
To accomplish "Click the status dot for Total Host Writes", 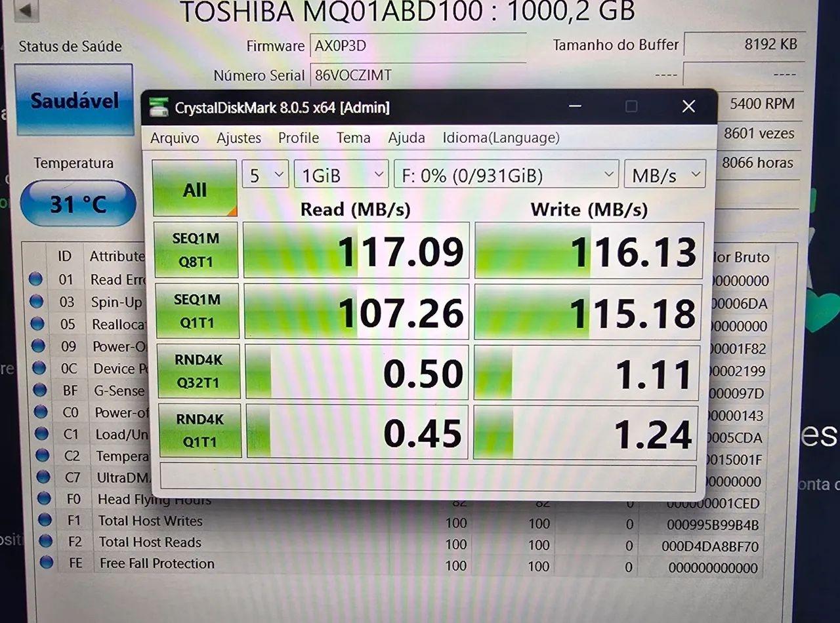I will click(45, 520).
